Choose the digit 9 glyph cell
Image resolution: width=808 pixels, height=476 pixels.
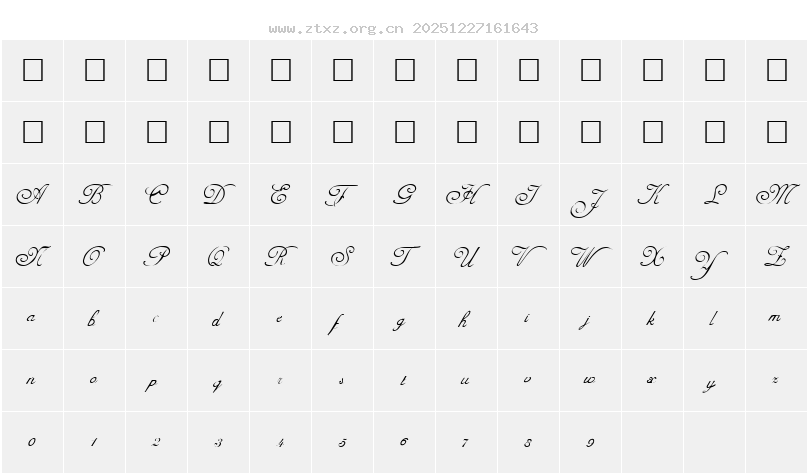click(590, 442)
